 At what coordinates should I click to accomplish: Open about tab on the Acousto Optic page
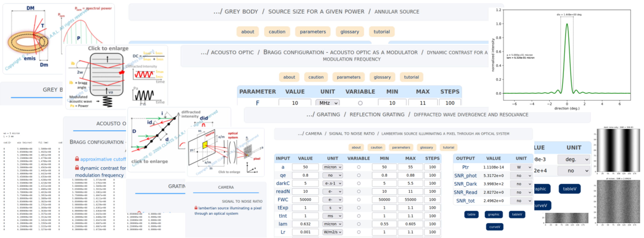(x=289, y=77)
